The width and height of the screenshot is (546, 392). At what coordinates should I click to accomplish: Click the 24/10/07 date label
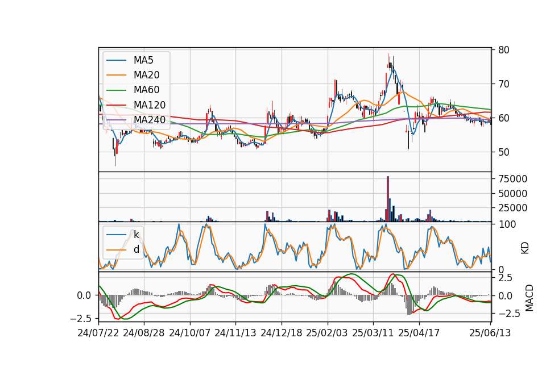click(190, 333)
